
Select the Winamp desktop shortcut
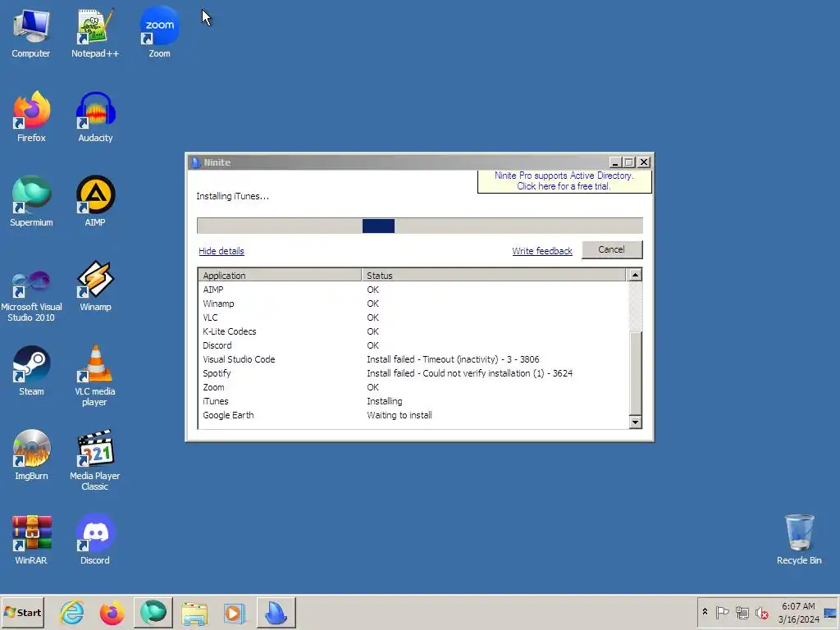click(95, 286)
